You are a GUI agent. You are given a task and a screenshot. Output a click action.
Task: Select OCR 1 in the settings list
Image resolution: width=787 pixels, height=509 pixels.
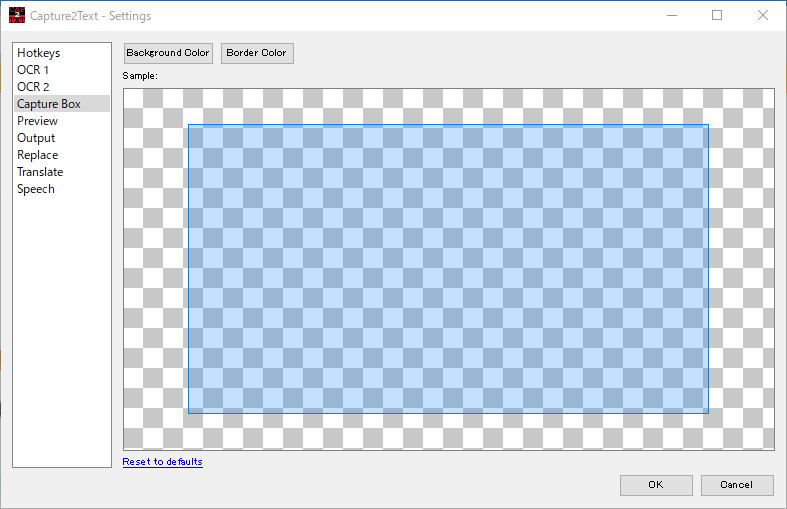click(33, 70)
